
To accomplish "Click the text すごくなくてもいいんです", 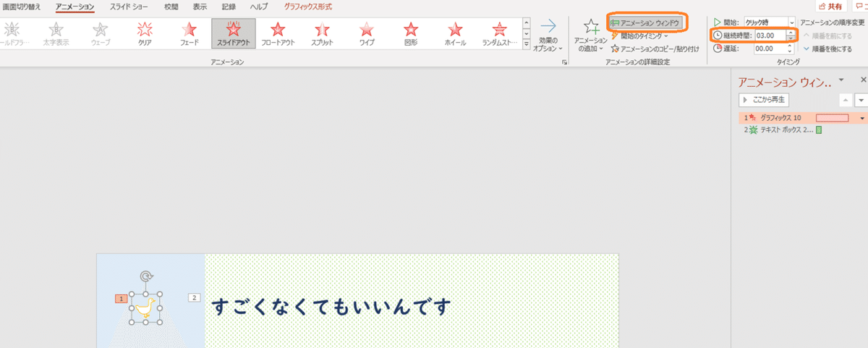I will point(331,306).
